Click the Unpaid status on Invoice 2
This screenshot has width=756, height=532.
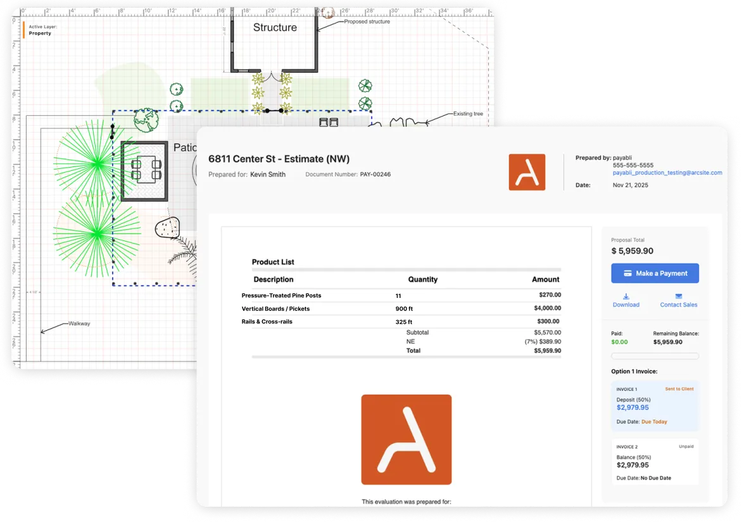tap(686, 447)
